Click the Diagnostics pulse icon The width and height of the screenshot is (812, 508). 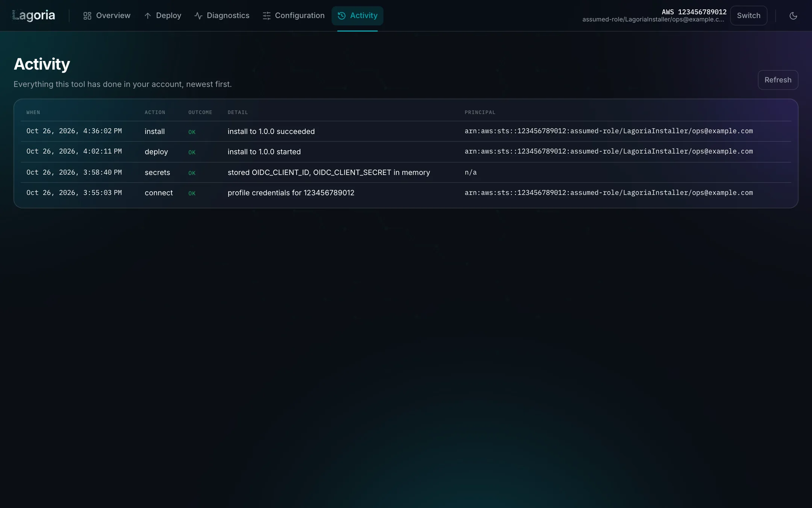coord(198,16)
